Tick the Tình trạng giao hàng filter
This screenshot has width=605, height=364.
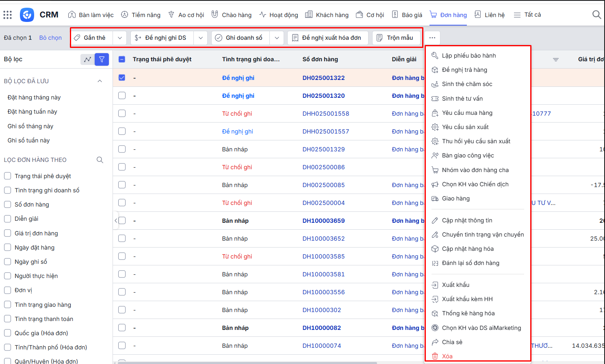[7, 305]
